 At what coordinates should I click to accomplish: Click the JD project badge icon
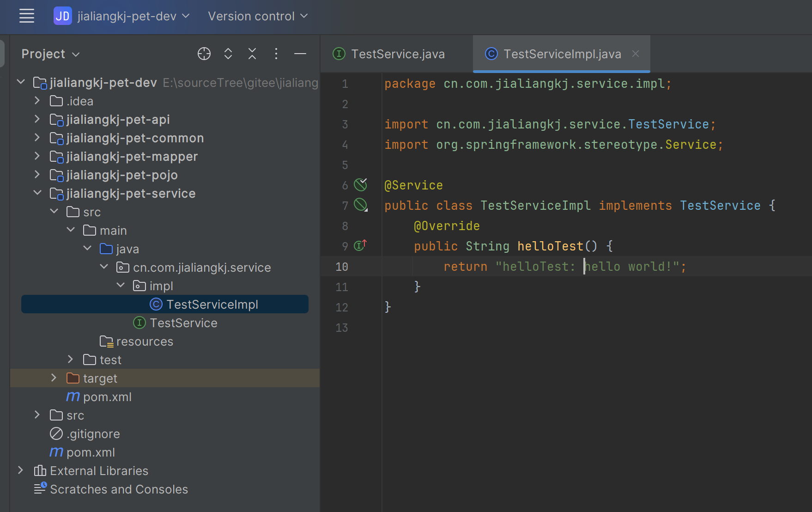[62, 16]
